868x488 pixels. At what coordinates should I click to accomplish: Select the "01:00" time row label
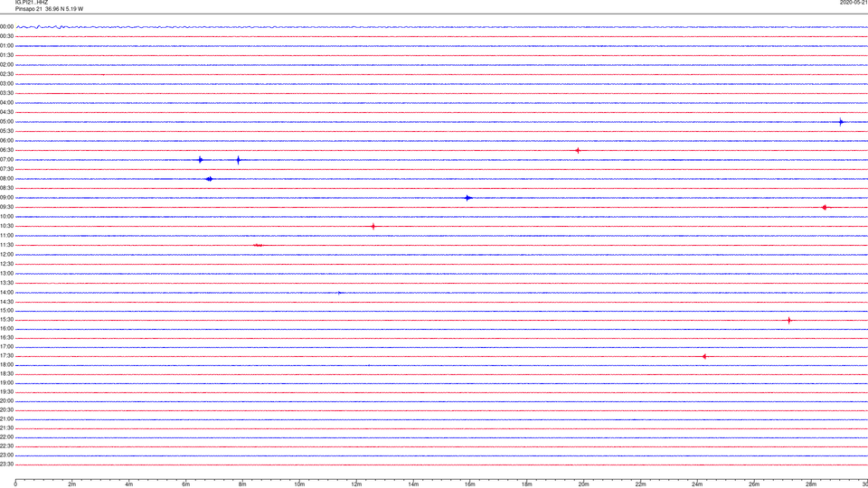6,46
